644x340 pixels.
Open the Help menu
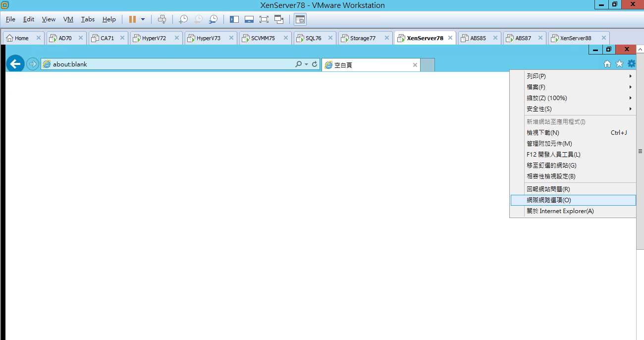[x=109, y=19]
